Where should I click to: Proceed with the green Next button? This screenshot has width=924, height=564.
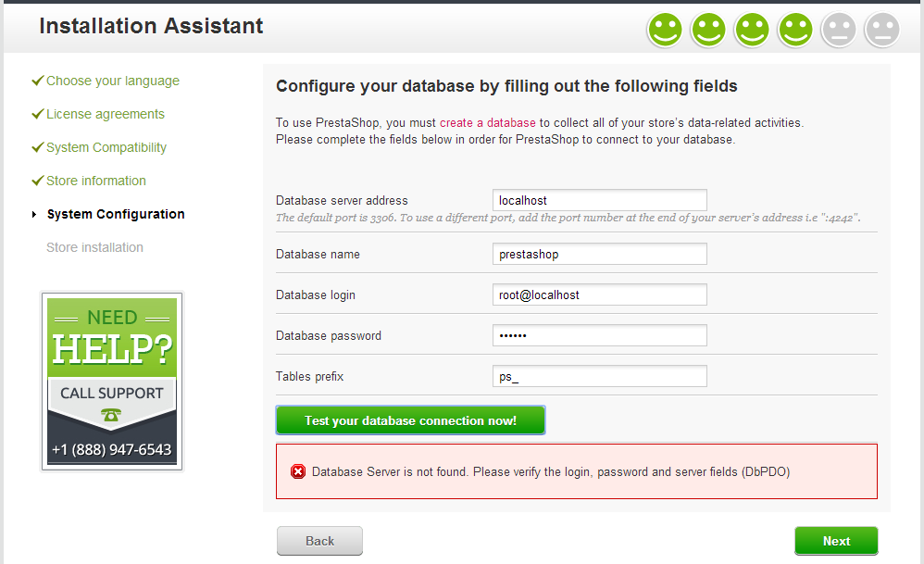tap(836, 541)
